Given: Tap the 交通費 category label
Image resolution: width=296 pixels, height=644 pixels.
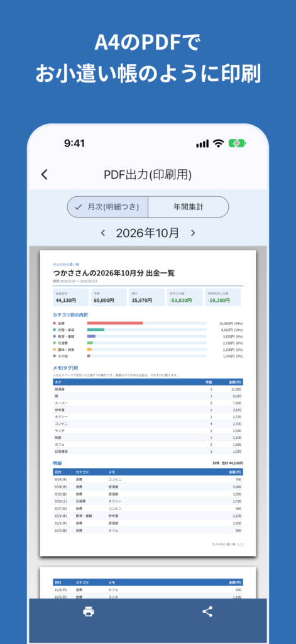Looking at the screenshot, I should (x=63, y=343).
